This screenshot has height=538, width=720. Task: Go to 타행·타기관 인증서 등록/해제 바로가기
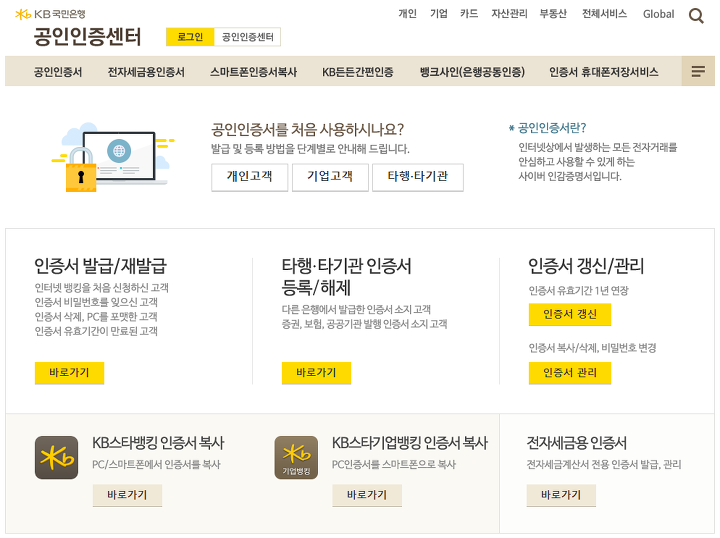[x=316, y=372]
